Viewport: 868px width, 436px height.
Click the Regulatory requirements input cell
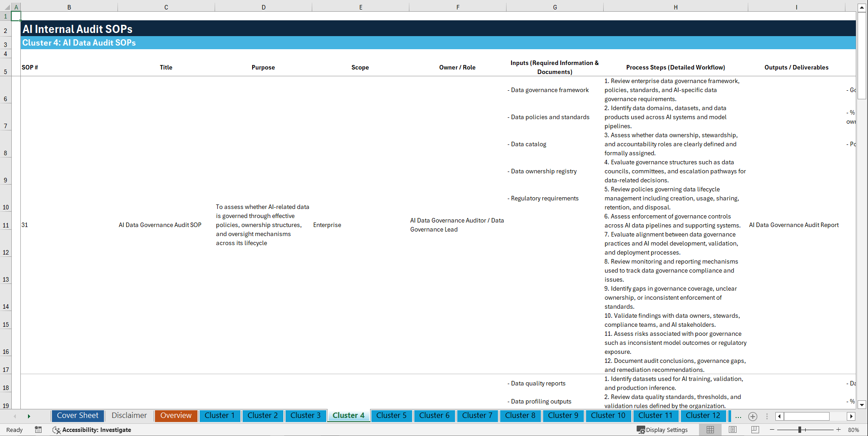point(555,199)
